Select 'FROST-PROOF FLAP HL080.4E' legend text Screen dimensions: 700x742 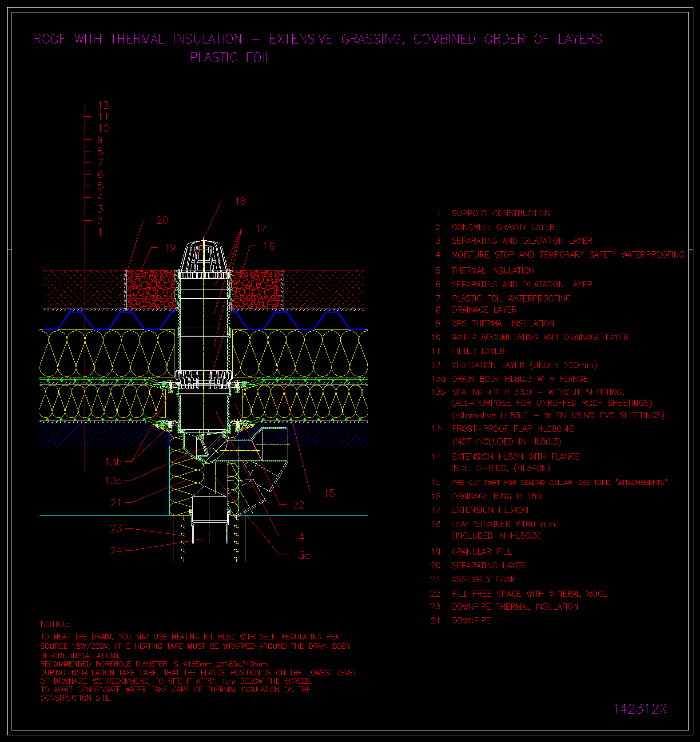513,429
